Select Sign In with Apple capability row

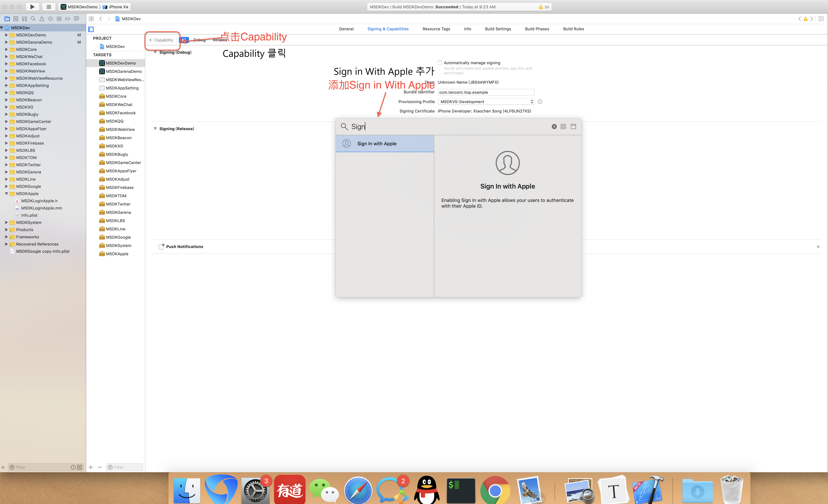tap(385, 143)
